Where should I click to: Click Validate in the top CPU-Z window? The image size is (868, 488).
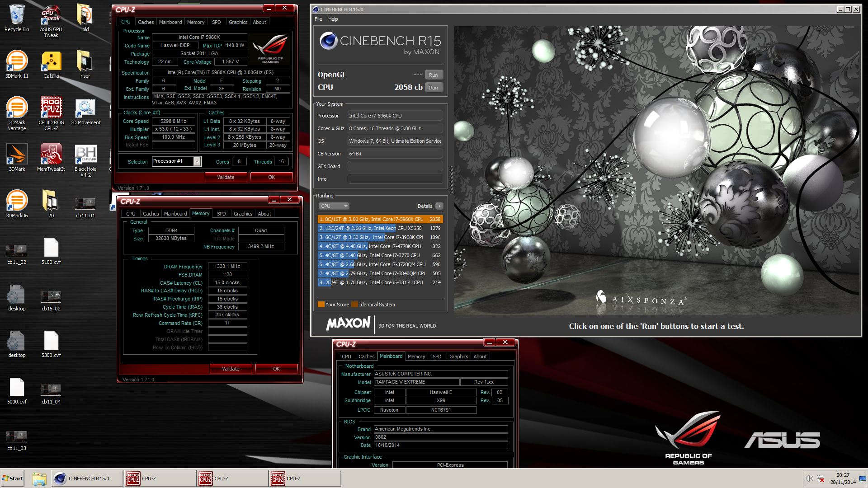click(x=226, y=177)
